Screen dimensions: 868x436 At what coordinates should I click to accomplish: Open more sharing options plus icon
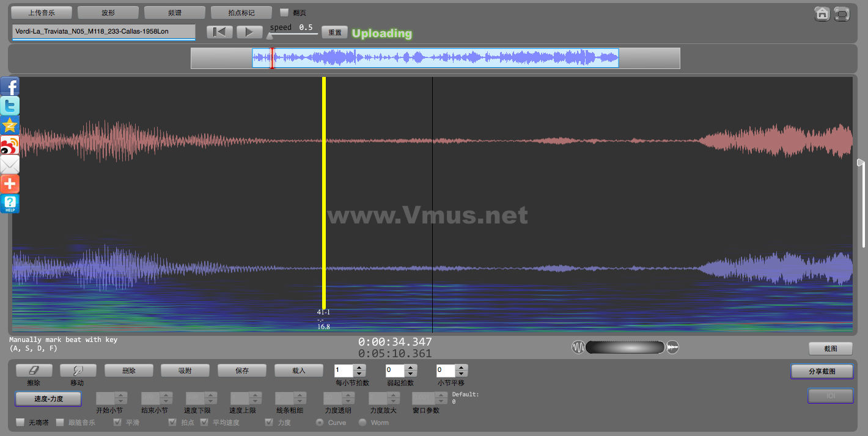(10, 184)
